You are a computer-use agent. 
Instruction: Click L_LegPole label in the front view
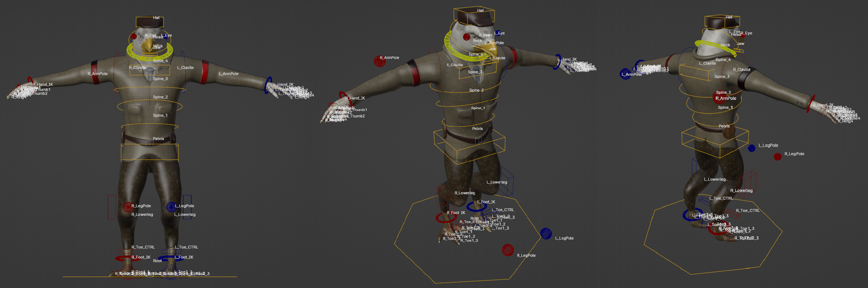[184, 206]
